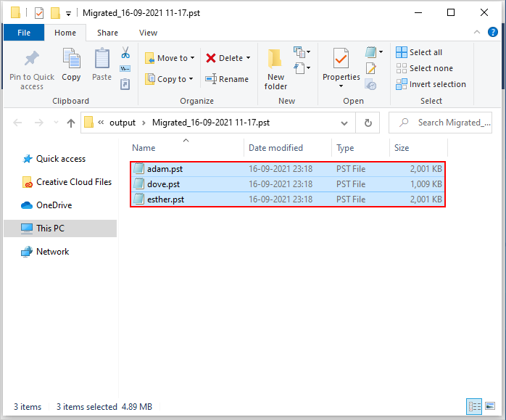
Task: Click the output breadcrumb in address bar
Action: (123, 123)
